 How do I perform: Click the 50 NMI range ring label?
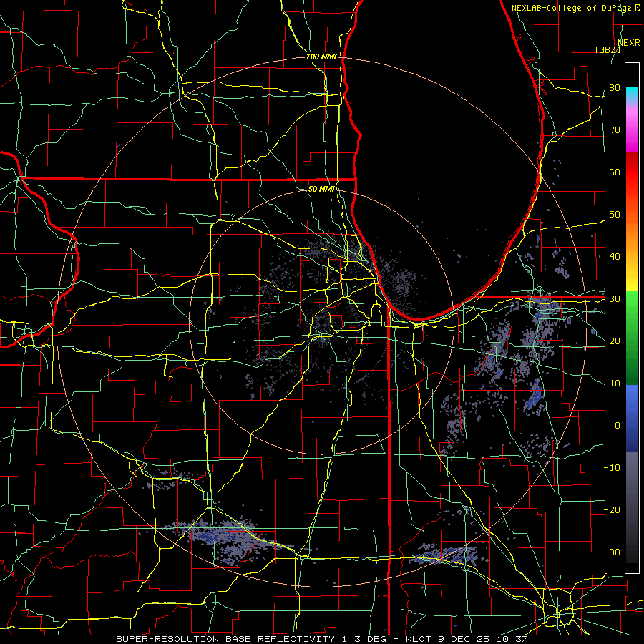321,189
